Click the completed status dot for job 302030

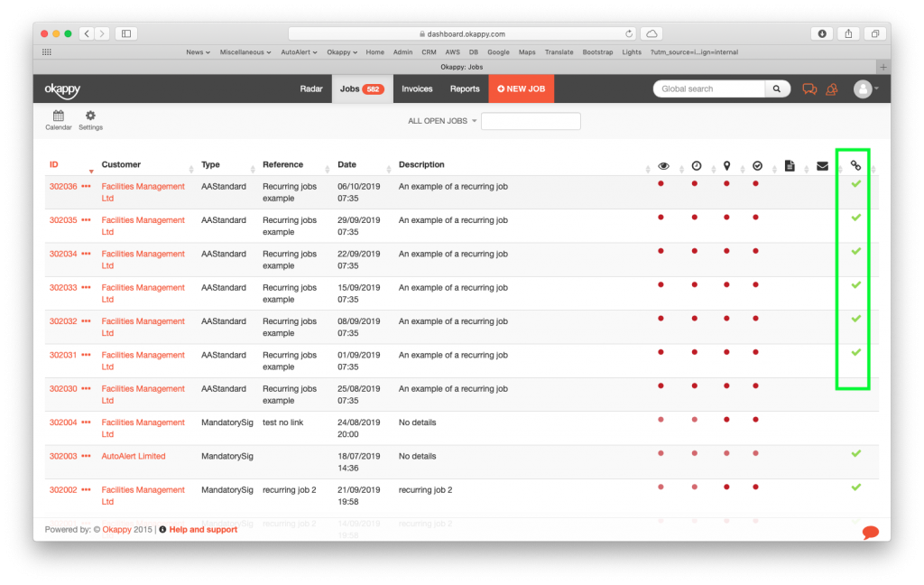pos(755,385)
